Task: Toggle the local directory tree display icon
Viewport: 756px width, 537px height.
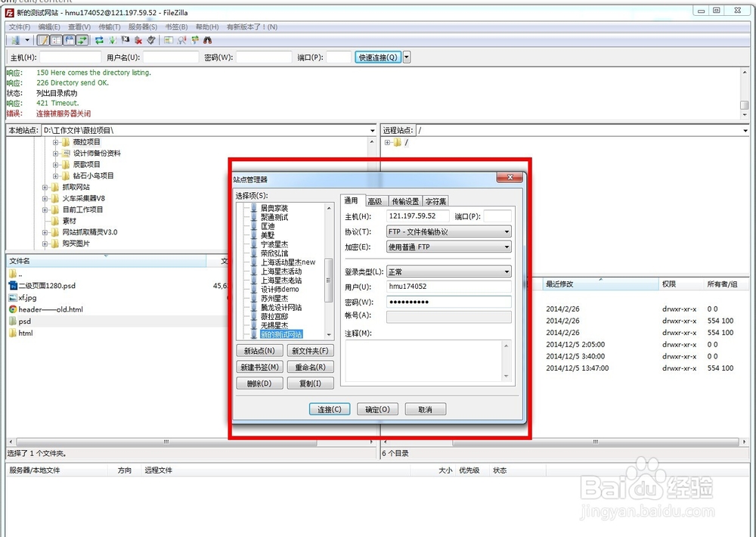Action: [x=57, y=40]
